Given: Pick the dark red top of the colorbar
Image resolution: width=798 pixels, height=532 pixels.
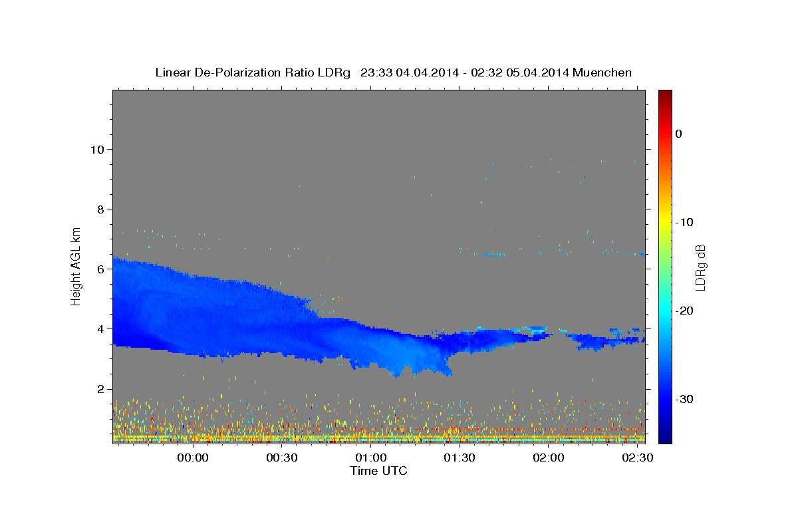Looking at the screenshot, I should point(665,94).
